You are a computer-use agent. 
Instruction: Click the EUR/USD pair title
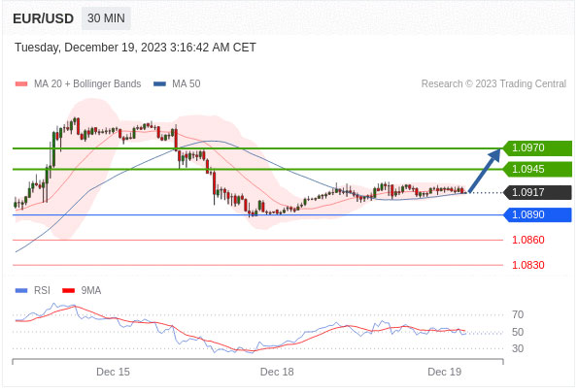(43, 18)
